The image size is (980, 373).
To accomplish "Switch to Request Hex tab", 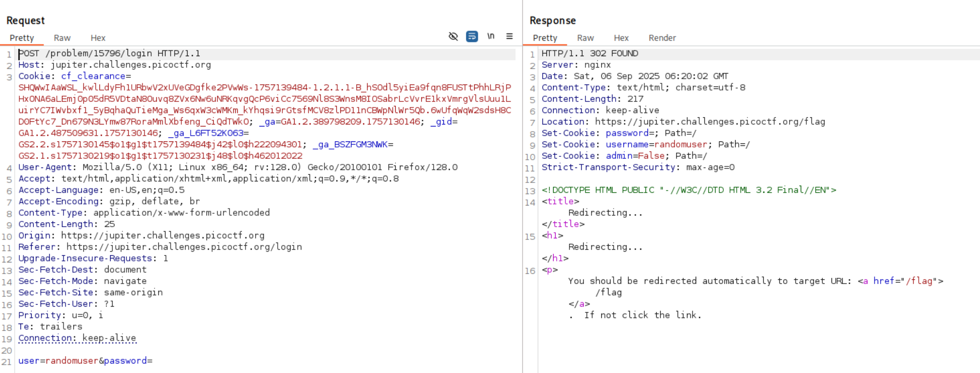I will tap(98, 38).
